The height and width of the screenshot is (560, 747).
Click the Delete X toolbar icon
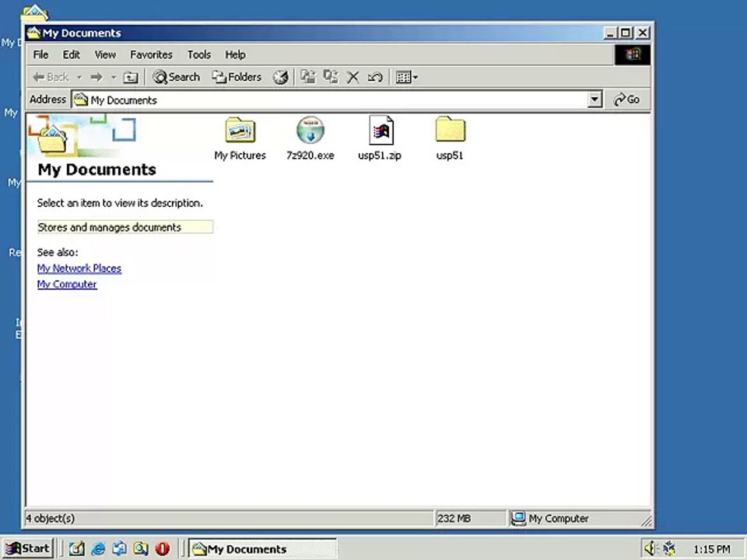(353, 77)
